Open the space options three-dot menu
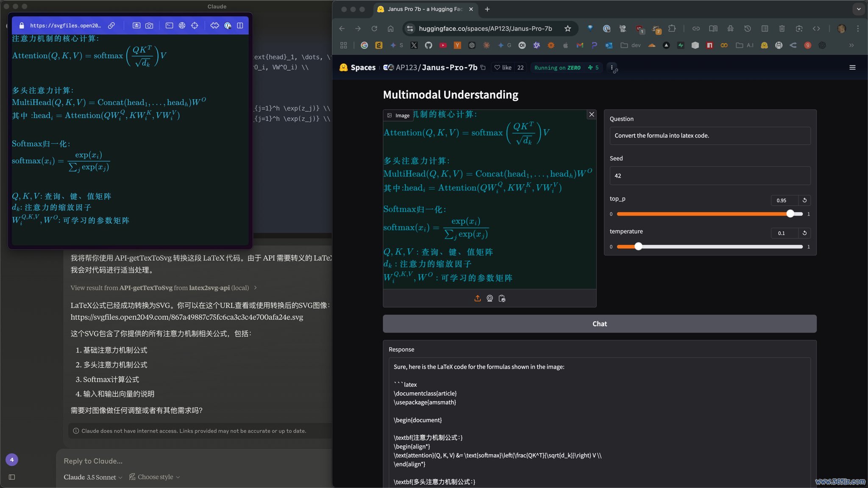The image size is (868, 488). click(x=612, y=67)
